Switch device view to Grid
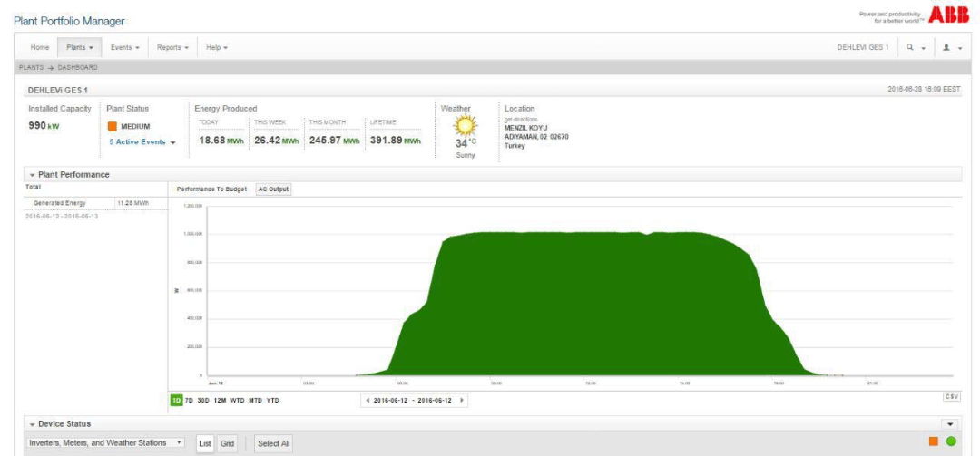Viewport: 980px width, 456px height. pyautogui.click(x=227, y=443)
